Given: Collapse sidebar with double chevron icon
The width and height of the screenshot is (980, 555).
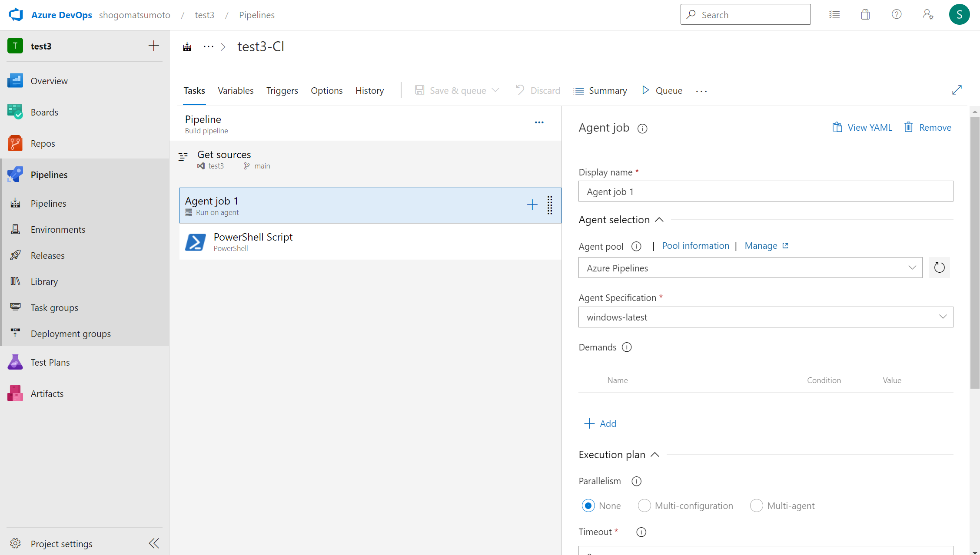Looking at the screenshot, I should coord(154,543).
